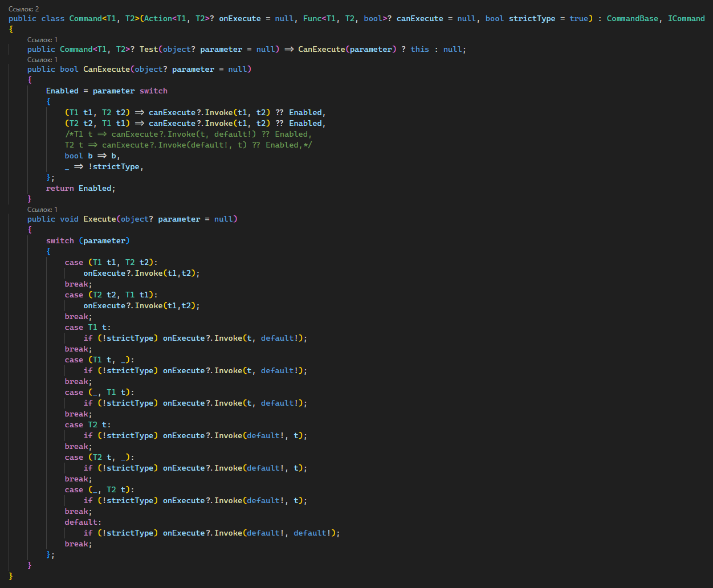Click the ICommand interface name

[686, 18]
